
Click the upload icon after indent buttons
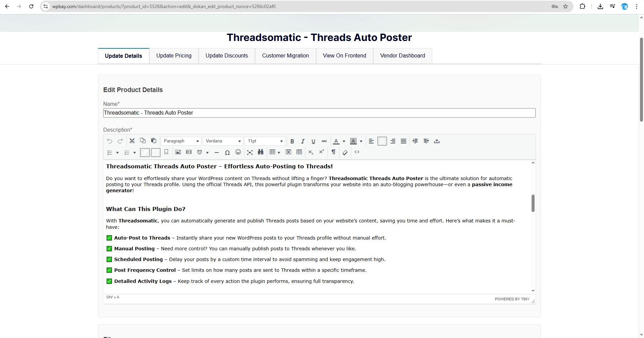437,141
